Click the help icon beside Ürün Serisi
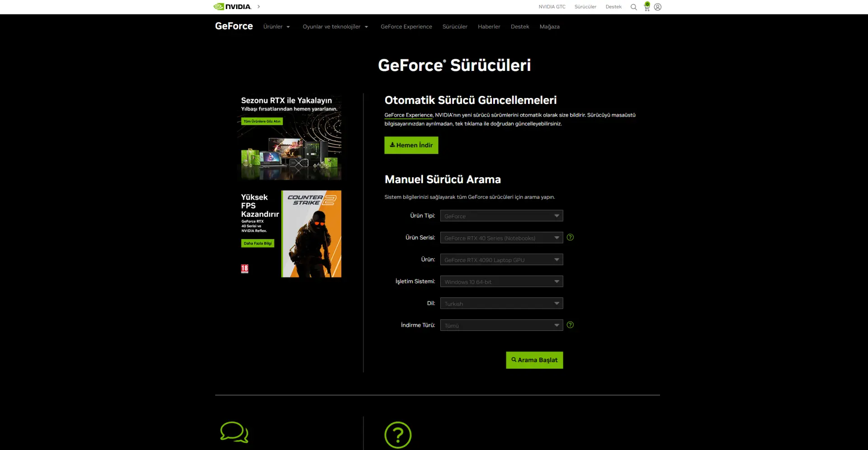Viewport: 868px width, 450px height. click(570, 237)
